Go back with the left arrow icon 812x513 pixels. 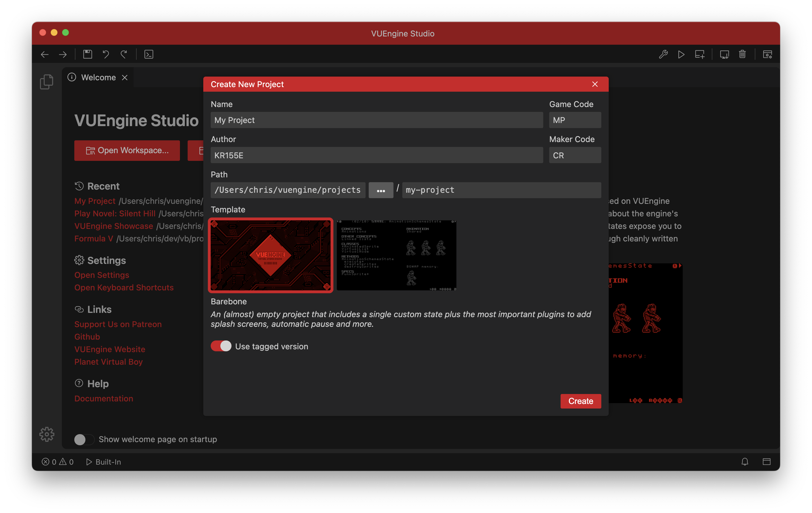[x=44, y=54]
